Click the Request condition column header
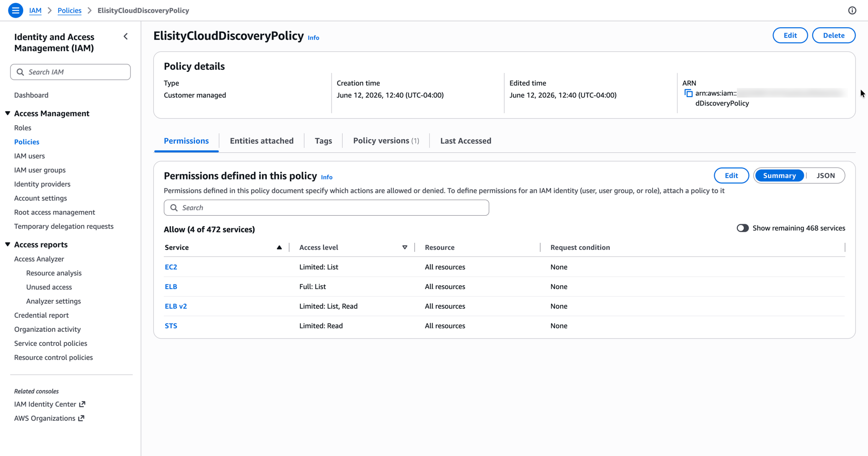The height and width of the screenshot is (456, 868). coord(580,247)
